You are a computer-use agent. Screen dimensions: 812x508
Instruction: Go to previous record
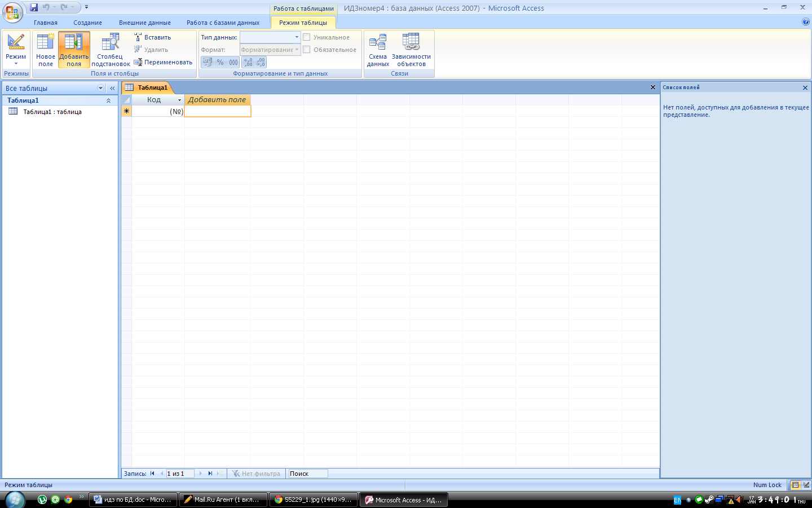point(162,474)
